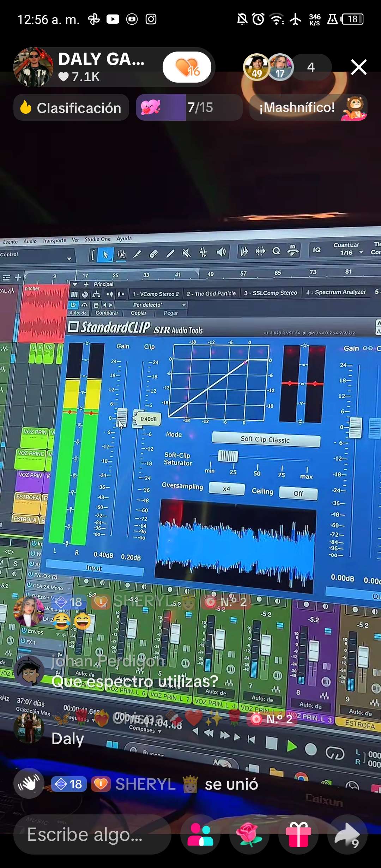Viewport: 381px width, 868px height.
Task: Click the Copiar button
Action: click(x=139, y=313)
